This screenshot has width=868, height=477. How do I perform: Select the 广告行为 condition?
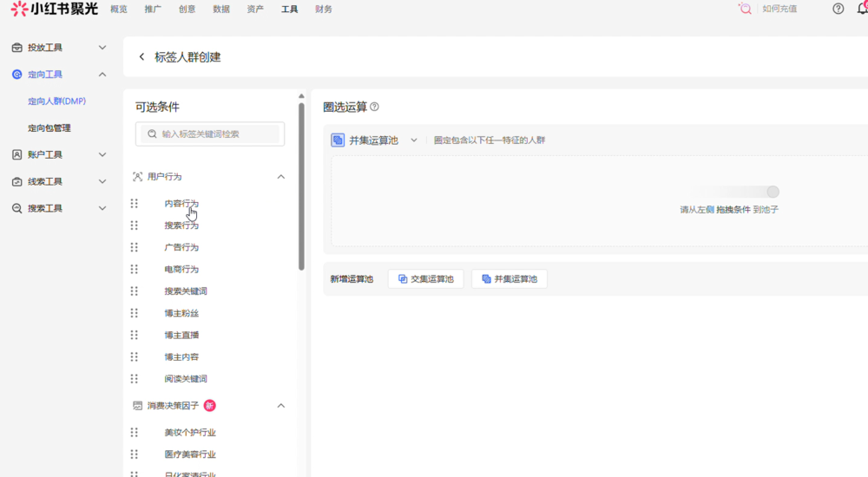181,247
